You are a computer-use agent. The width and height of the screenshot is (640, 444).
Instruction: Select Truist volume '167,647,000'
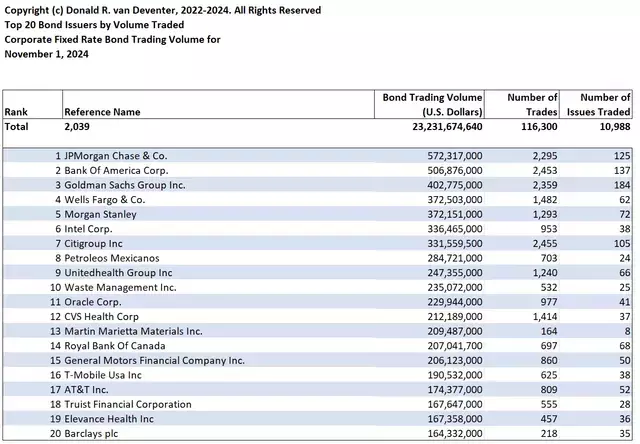point(455,404)
